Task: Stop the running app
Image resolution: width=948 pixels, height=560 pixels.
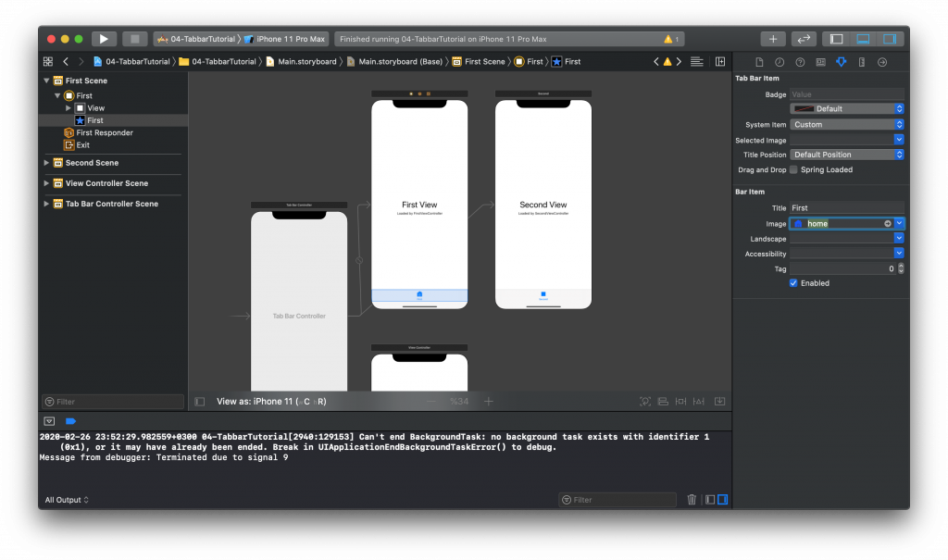Action: tap(135, 39)
